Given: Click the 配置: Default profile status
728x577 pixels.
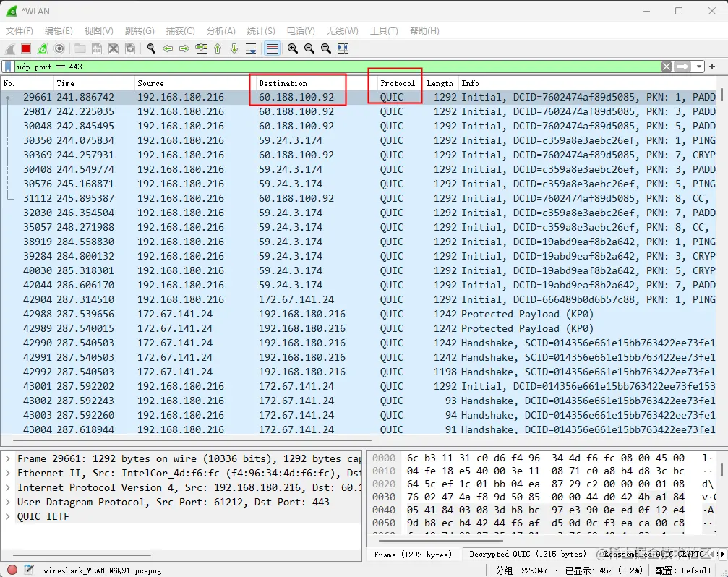Looking at the screenshot, I should tap(683, 570).
